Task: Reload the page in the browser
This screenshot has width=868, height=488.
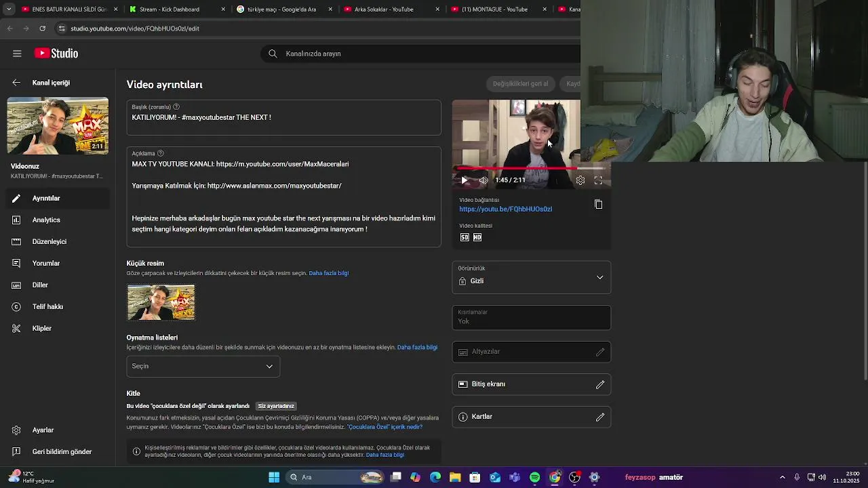Action: [43, 28]
